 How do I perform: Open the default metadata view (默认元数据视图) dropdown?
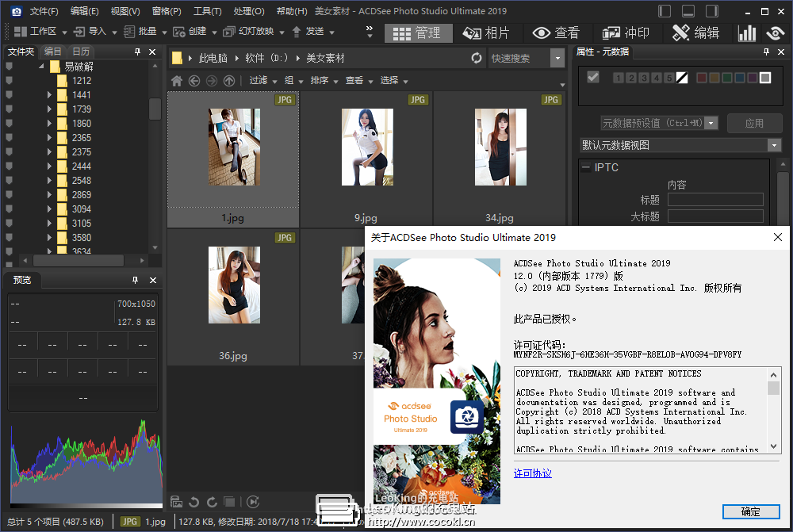[x=774, y=145]
